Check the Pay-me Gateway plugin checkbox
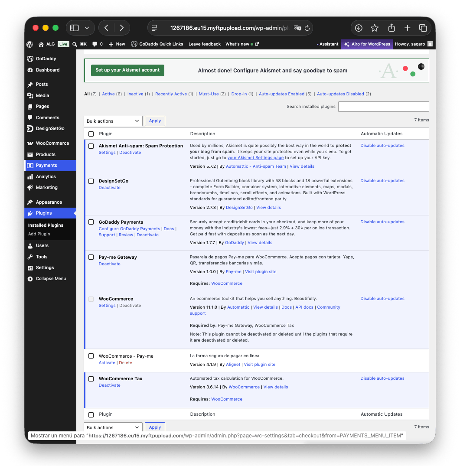460x476 pixels. coord(91,257)
